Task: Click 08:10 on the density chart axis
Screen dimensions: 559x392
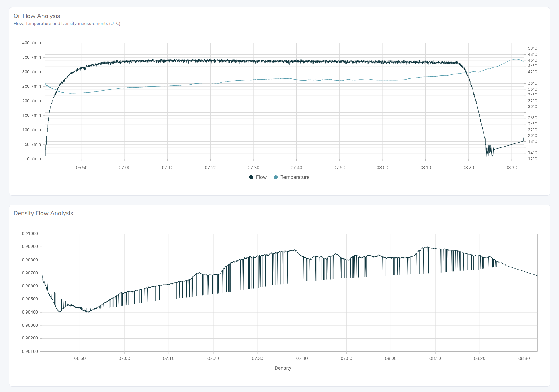Action: 435,358
